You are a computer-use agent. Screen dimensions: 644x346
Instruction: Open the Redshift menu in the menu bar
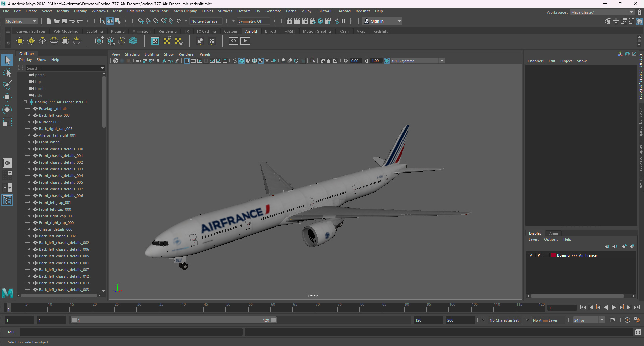click(x=363, y=11)
